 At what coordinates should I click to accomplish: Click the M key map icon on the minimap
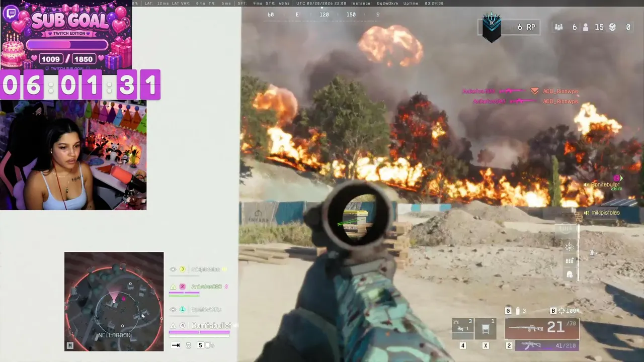(70, 346)
